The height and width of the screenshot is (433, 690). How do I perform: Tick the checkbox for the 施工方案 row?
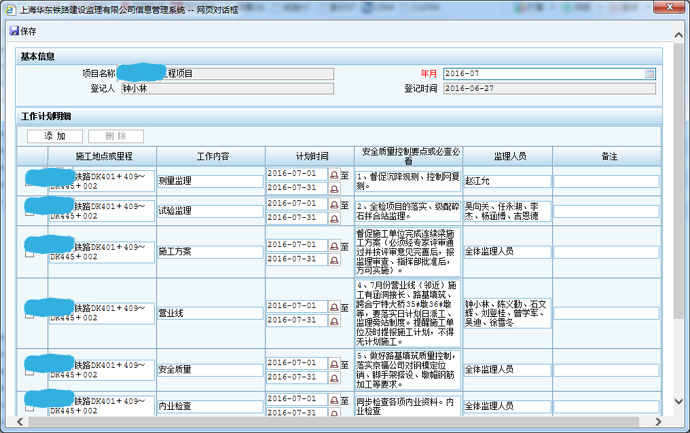click(x=29, y=253)
